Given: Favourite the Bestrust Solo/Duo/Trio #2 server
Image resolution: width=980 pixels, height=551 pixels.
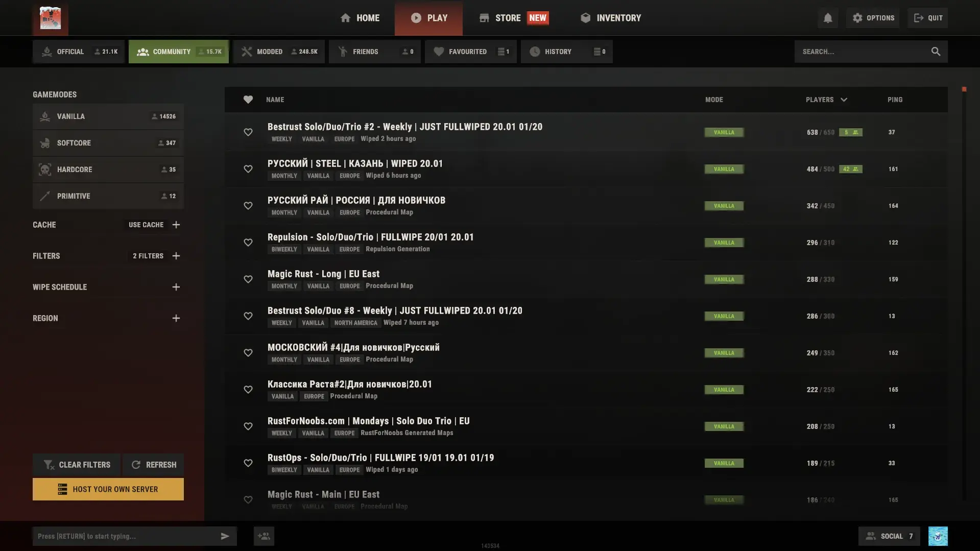Looking at the screenshot, I should click(248, 132).
